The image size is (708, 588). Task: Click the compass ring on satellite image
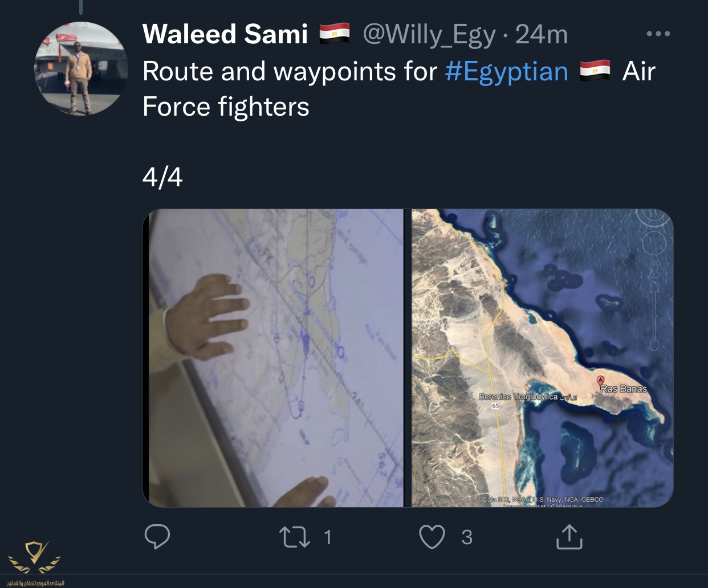click(654, 219)
